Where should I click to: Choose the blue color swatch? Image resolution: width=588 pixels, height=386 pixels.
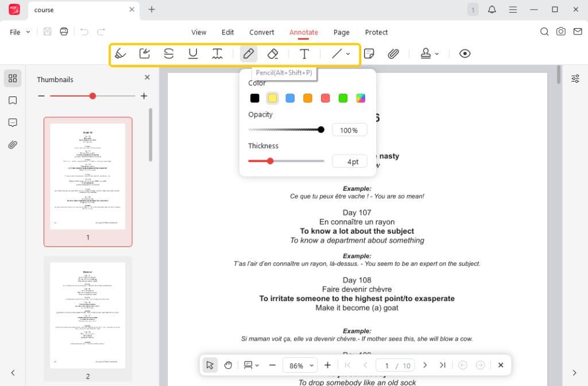click(290, 98)
